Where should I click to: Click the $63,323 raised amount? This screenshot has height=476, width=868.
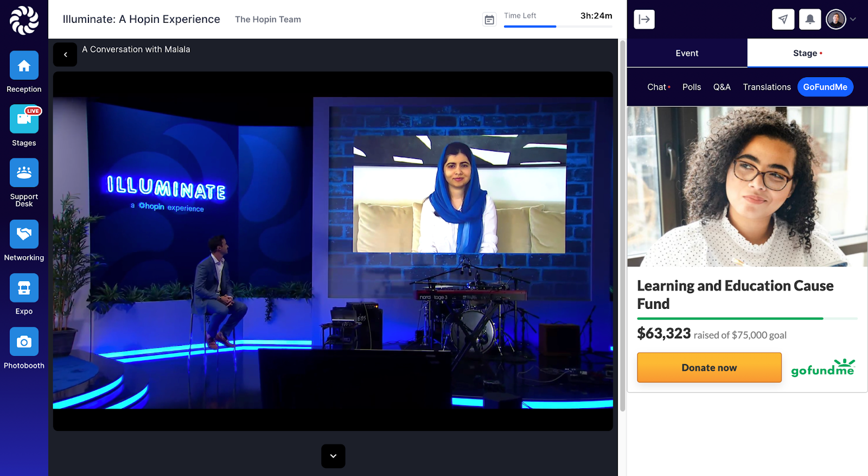pos(664,333)
